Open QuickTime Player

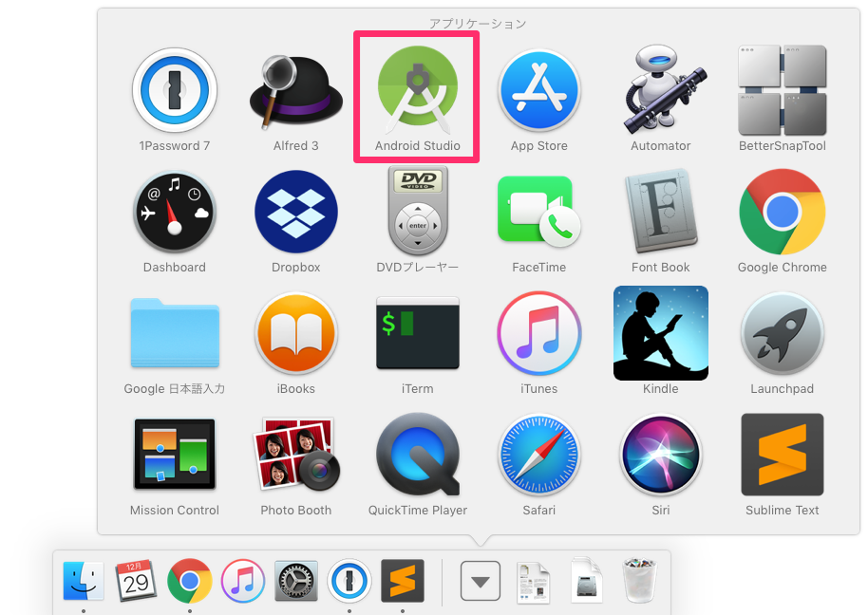(x=418, y=454)
